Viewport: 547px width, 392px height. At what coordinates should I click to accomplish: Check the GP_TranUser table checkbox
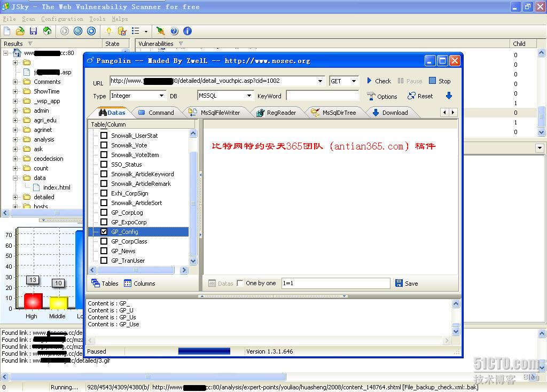click(104, 261)
